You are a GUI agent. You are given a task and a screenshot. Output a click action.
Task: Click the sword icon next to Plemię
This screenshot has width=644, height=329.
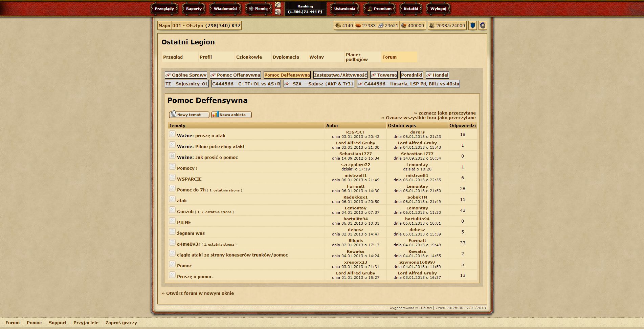(278, 5)
